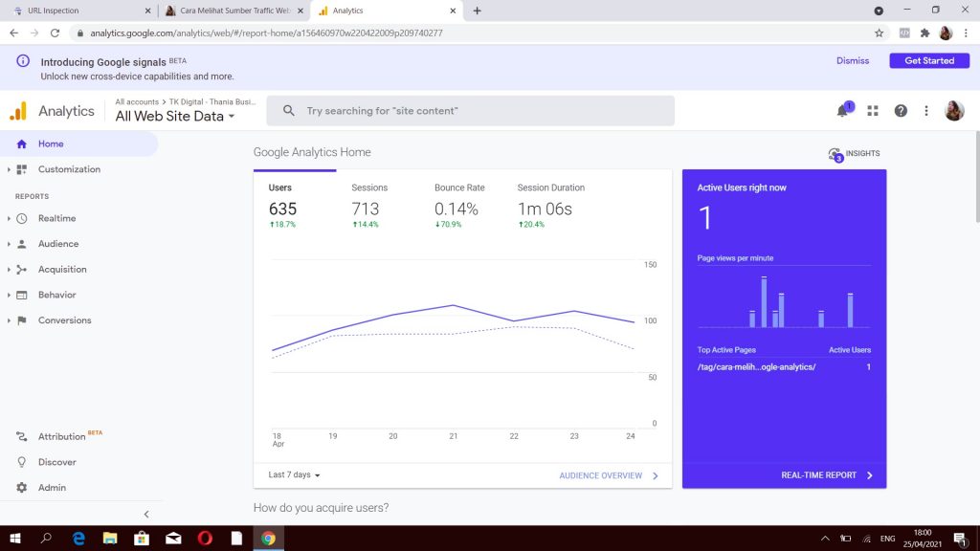The width and height of the screenshot is (980, 551).
Task: Open the Audience Overview link
Action: coord(609,475)
